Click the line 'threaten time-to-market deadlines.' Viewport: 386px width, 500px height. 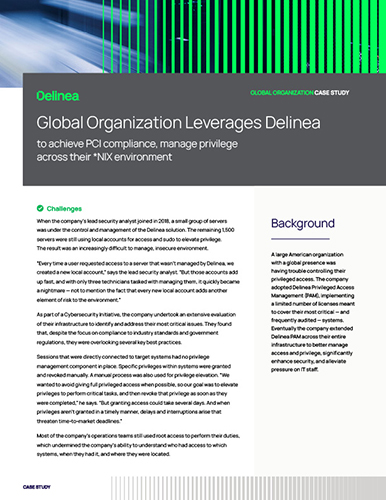[x=79, y=421]
